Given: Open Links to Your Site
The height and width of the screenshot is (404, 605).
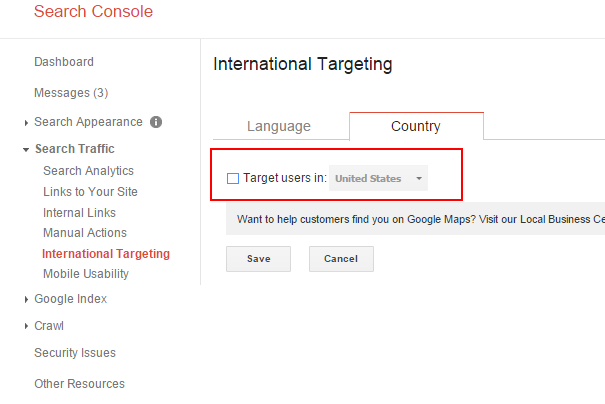Looking at the screenshot, I should [90, 192].
